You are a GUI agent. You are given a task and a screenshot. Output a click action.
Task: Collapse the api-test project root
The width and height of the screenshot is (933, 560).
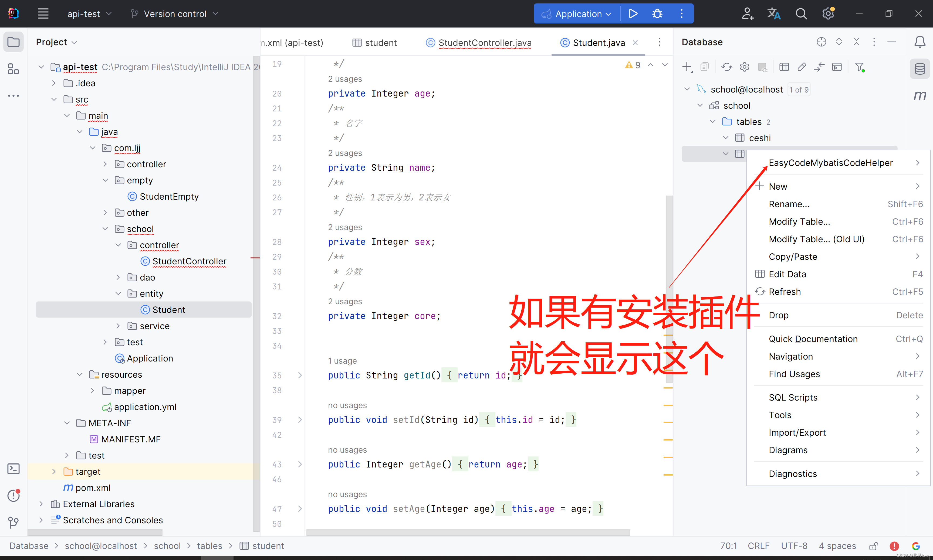[x=41, y=67]
